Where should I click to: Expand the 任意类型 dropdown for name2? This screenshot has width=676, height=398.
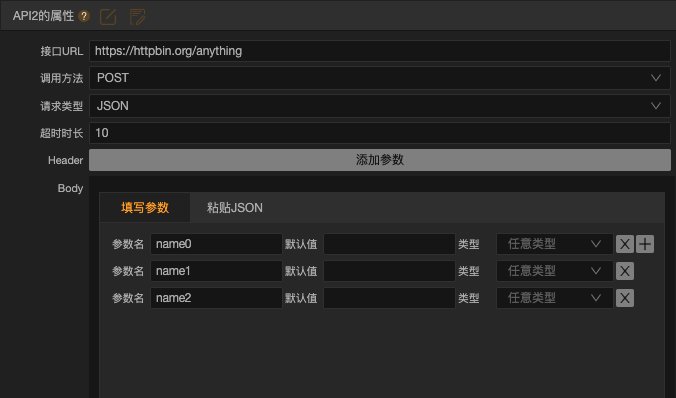554,298
